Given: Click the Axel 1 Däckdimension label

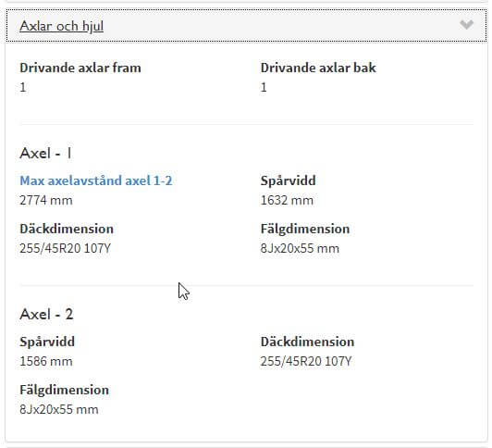Looking at the screenshot, I should click(67, 229).
